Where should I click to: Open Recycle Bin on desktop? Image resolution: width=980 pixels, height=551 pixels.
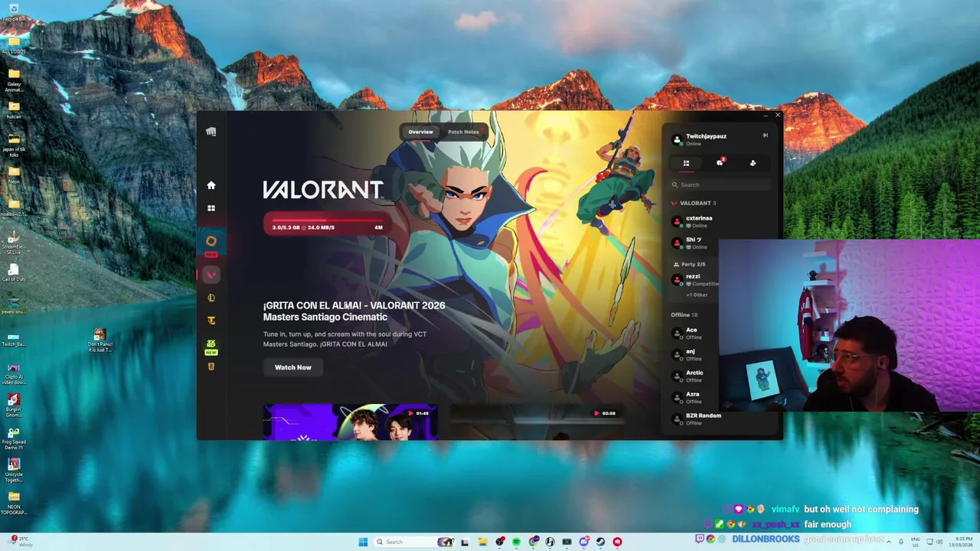14,12
